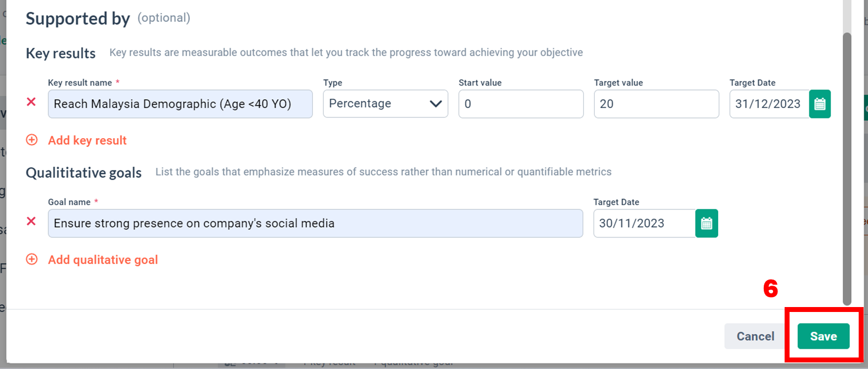868x369 pixels.
Task: Remove the Reach Malaysia Demographic key result
Action: (31, 102)
